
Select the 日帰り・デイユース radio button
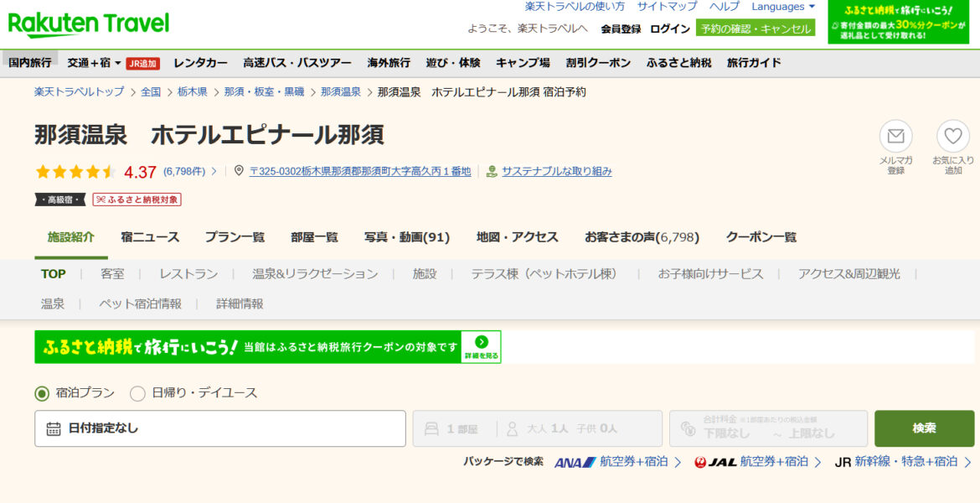click(137, 393)
